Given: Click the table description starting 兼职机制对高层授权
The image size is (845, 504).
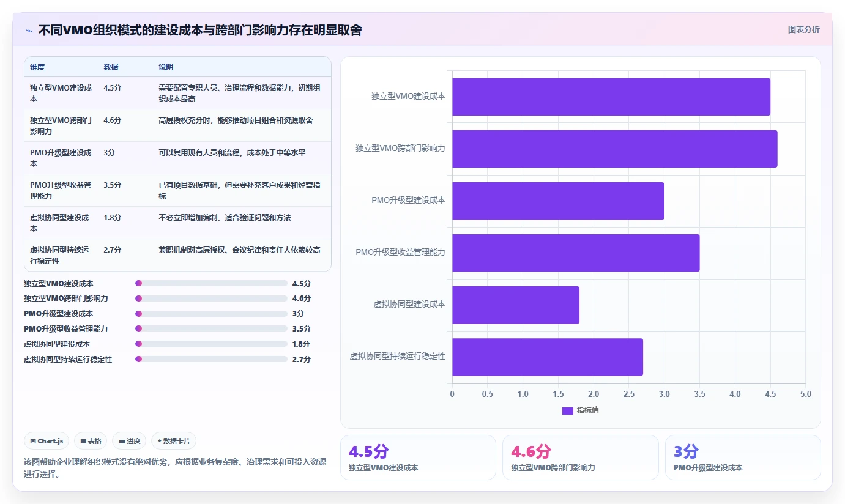Looking at the screenshot, I should (x=239, y=250).
